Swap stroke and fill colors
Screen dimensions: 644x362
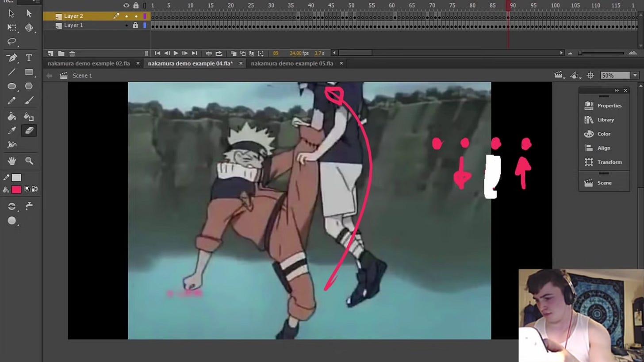(35, 189)
